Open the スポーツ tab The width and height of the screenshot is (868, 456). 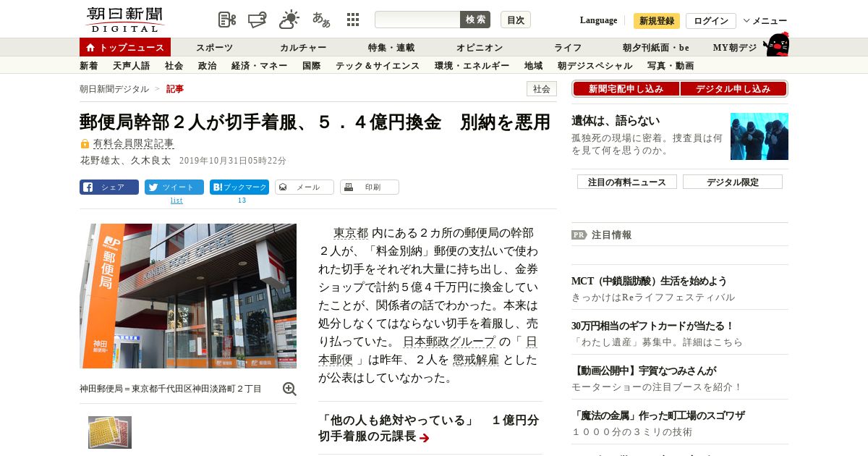(x=214, y=48)
